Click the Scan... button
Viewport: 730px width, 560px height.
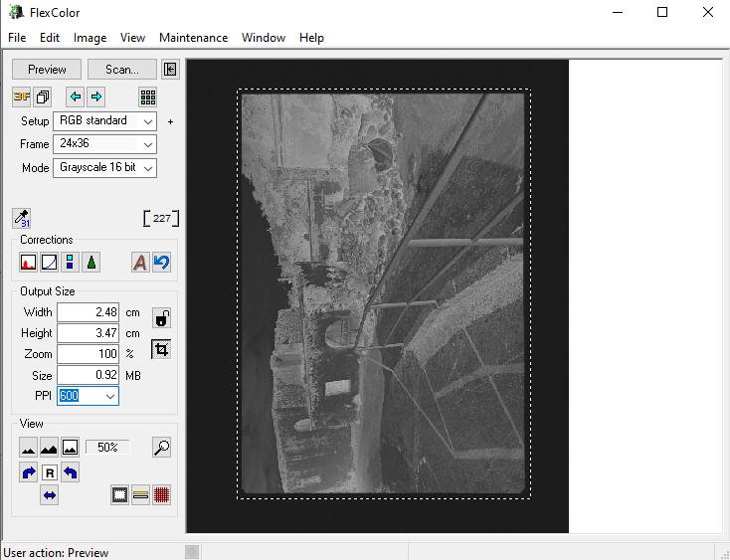coord(122,70)
